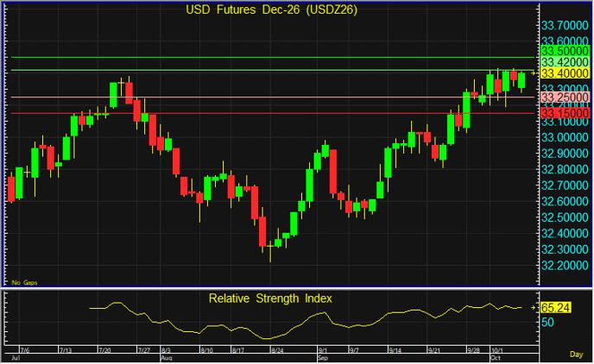Click the 8/3 date on the time axis
The image size is (594, 364).
point(166,351)
